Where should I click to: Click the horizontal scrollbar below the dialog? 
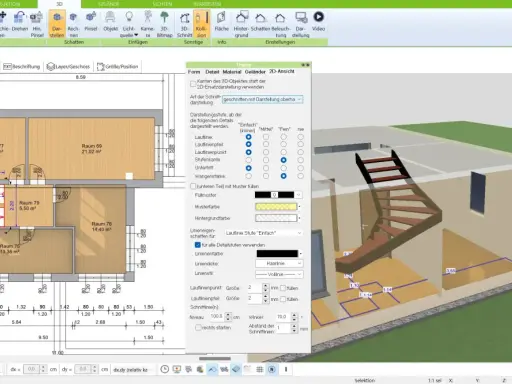[215, 359]
